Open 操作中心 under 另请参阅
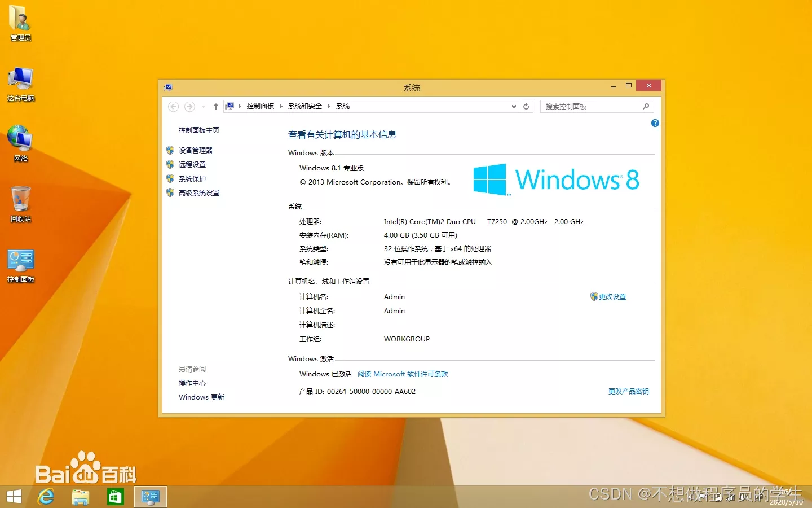 click(192, 383)
